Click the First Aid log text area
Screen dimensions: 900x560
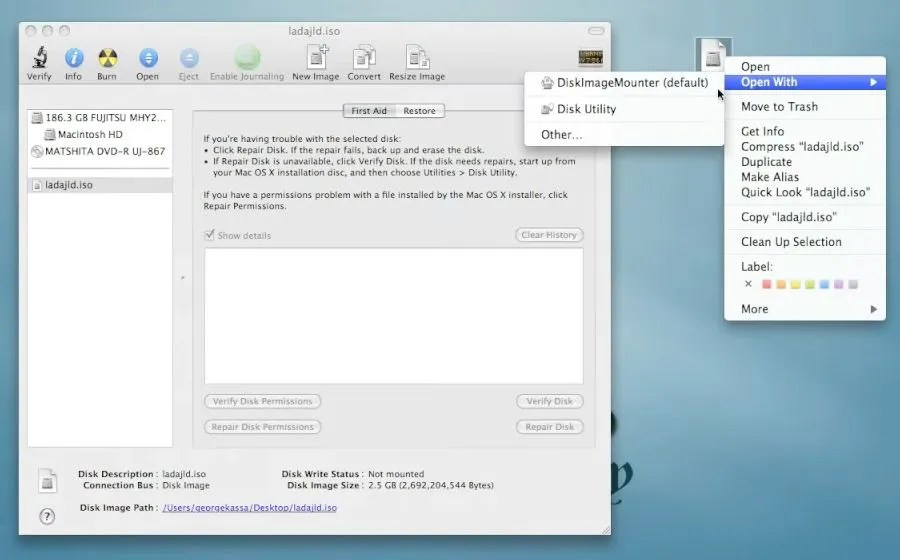pos(394,316)
